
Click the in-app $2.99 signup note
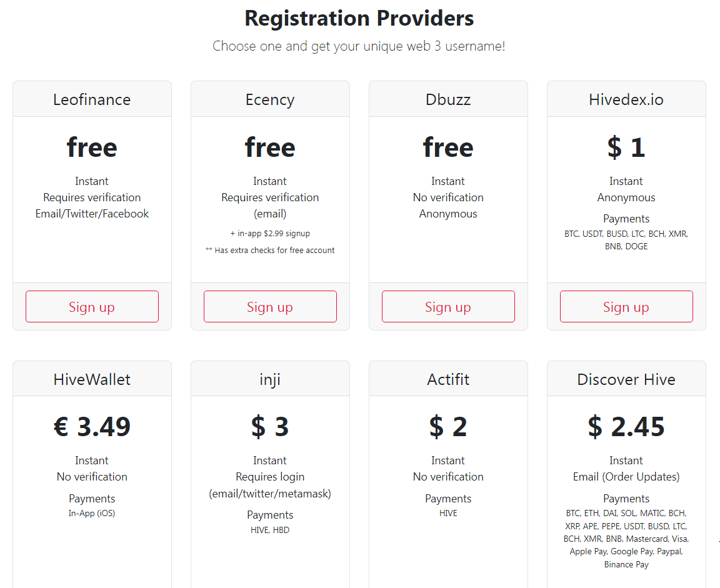270,233
